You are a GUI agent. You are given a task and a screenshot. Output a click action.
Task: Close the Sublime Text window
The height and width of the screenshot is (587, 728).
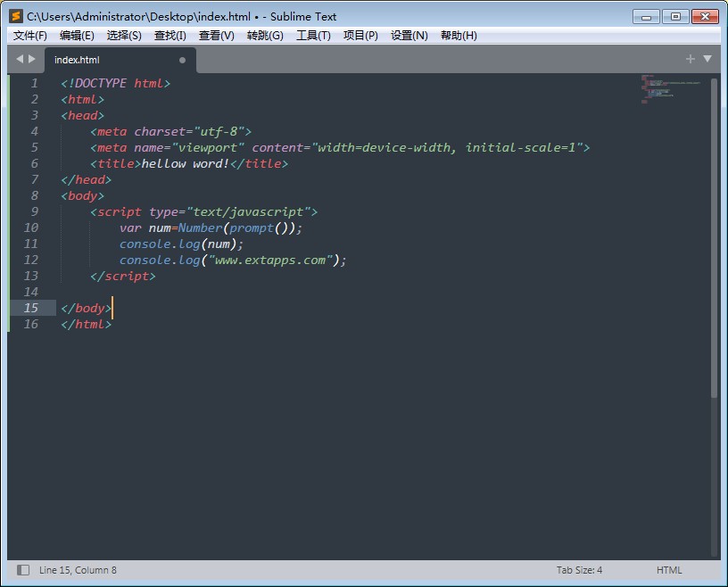pos(705,17)
